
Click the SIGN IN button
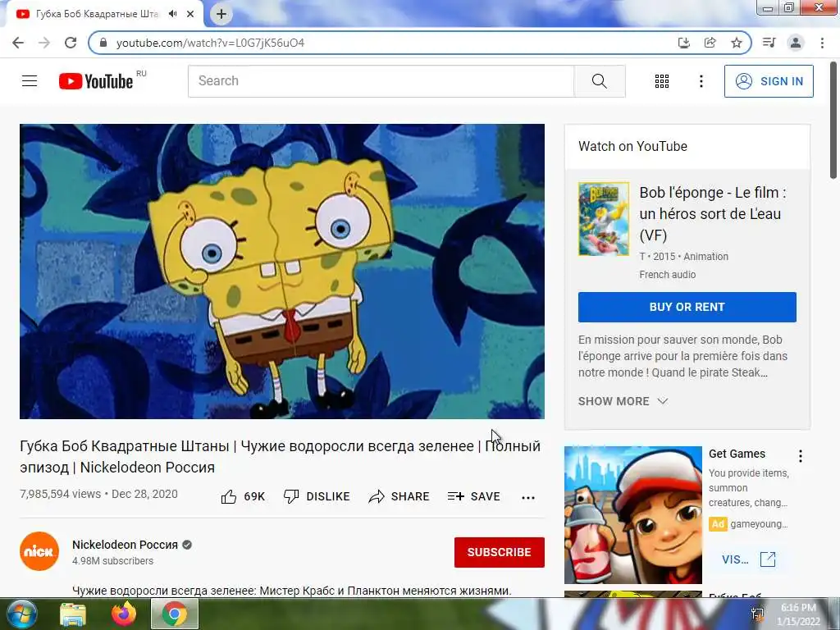[769, 81]
